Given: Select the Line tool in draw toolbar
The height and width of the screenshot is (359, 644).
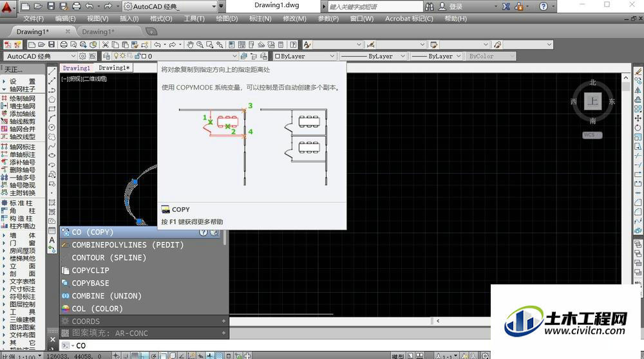Looking at the screenshot, I should click(x=52, y=71).
